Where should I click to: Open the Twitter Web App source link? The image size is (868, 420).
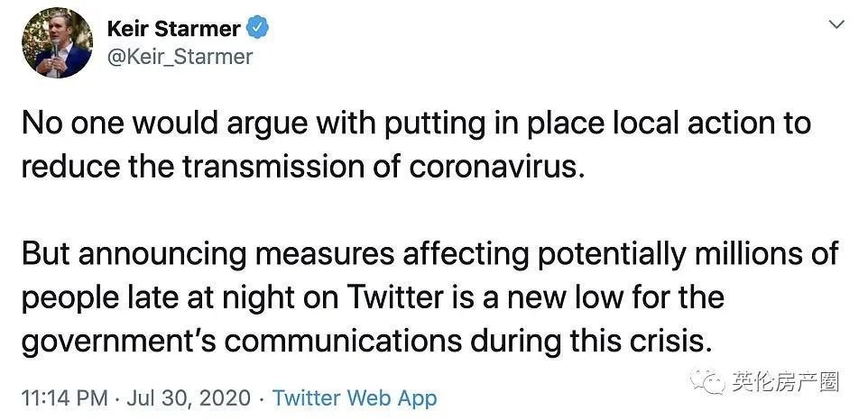pyautogui.click(x=355, y=397)
